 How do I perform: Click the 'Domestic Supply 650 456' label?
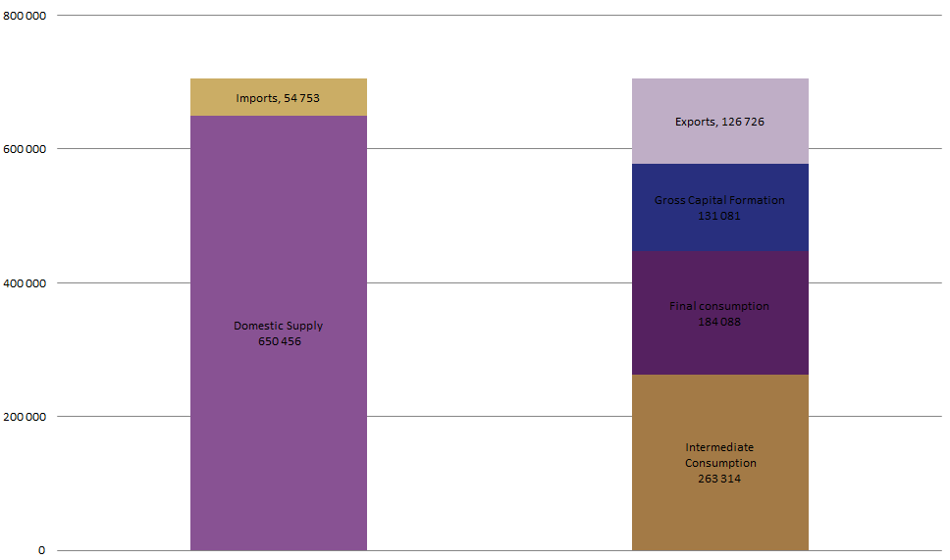click(279, 333)
